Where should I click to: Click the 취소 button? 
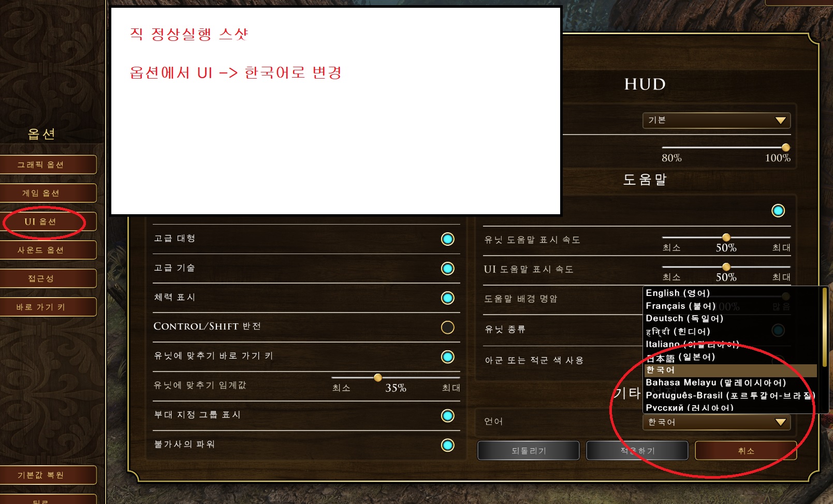coord(746,451)
